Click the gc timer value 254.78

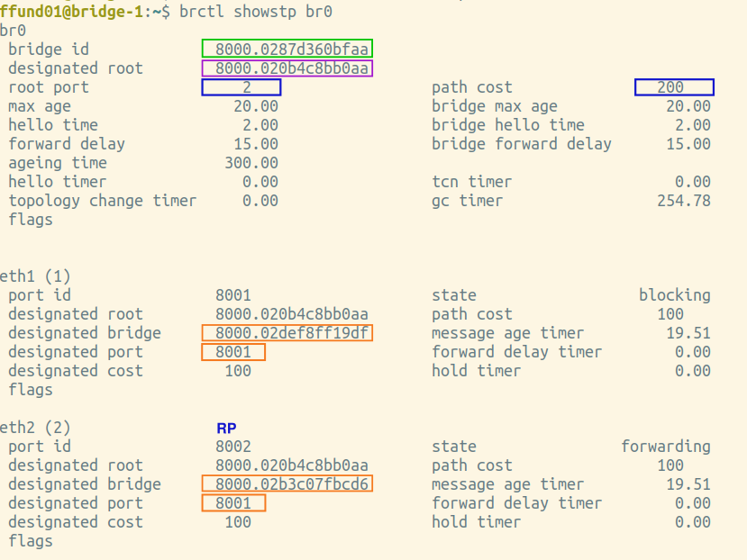[x=684, y=201]
